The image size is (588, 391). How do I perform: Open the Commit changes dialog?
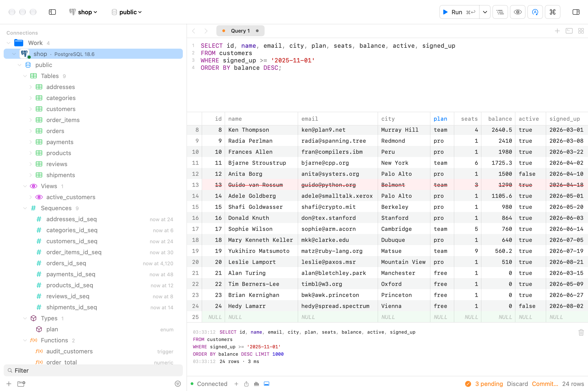click(x=545, y=384)
